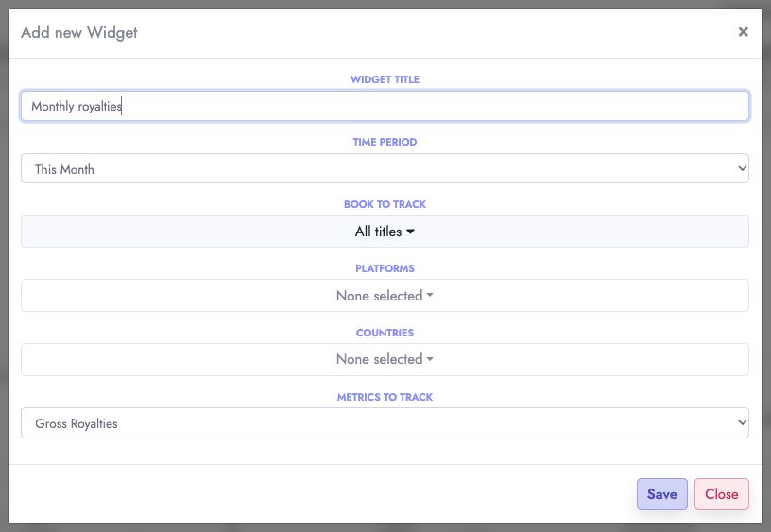Click the Widget Title input field
This screenshot has height=532, width=771.
click(385, 106)
